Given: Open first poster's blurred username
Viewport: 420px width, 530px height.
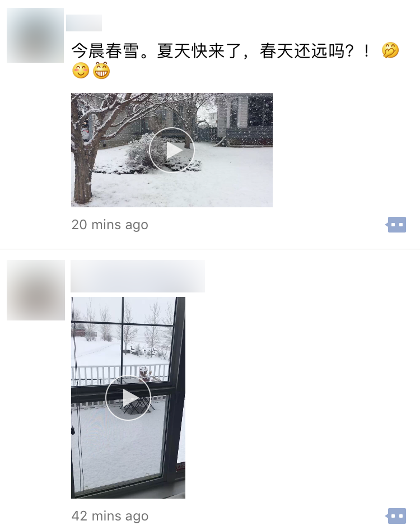Looking at the screenshot, I should [84, 23].
